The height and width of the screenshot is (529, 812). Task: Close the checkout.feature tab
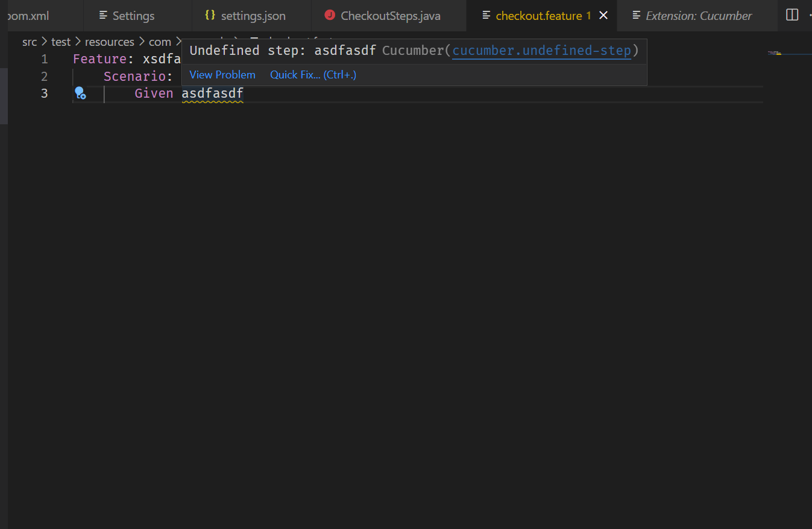pos(603,16)
